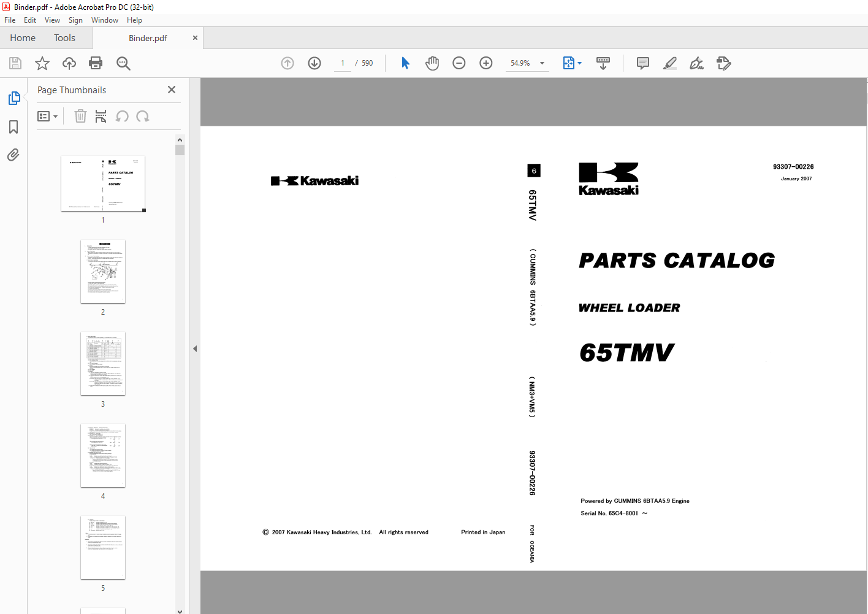Rotate page counterclockwise

(x=122, y=116)
